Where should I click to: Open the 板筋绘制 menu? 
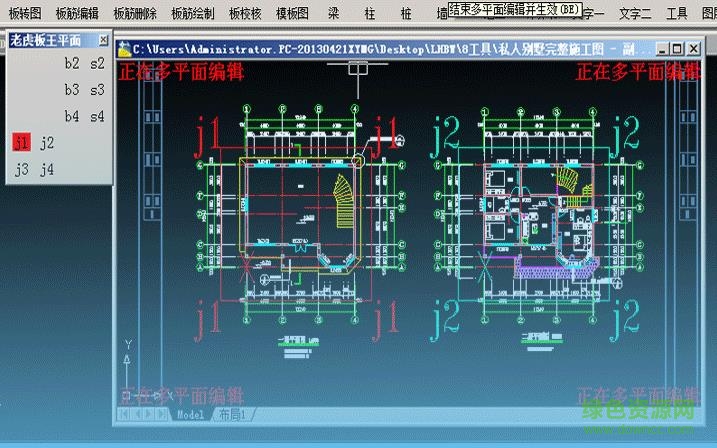coord(193,13)
